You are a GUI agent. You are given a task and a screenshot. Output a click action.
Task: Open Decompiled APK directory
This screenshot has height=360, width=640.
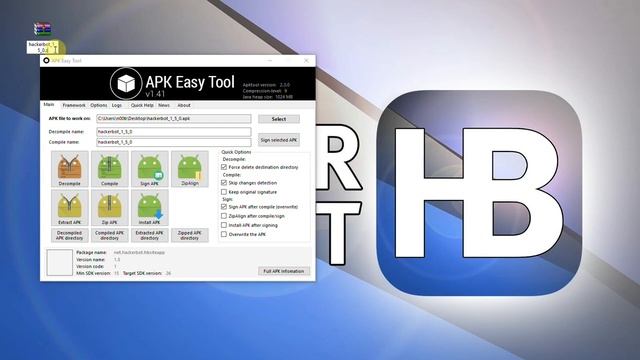tap(69, 236)
